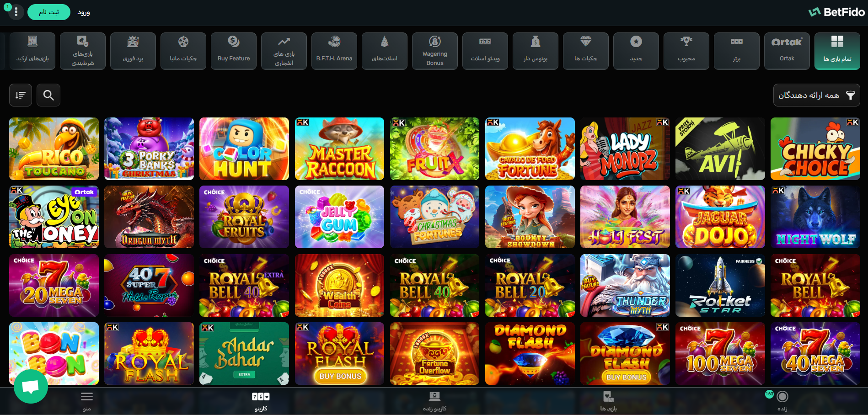Click the green sign-up button

coord(49,12)
